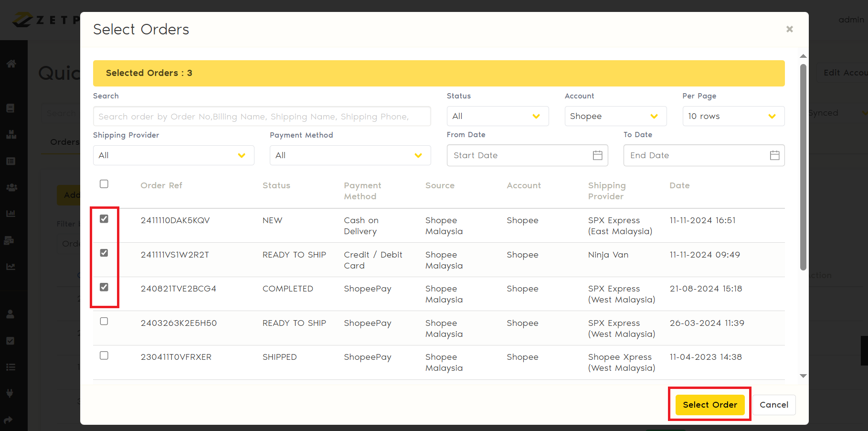Uncheck order 241111ODAK5KQV checkbox
Screen dimensions: 868x431
pos(104,219)
